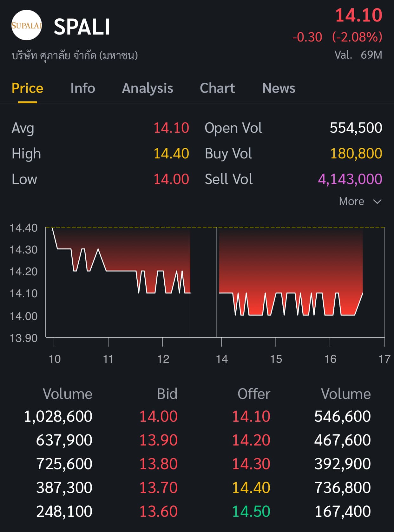The width and height of the screenshot is (394, 532).
Task: Switch to the Info tab
Action: pyautogui.click(x=83, y=88)
